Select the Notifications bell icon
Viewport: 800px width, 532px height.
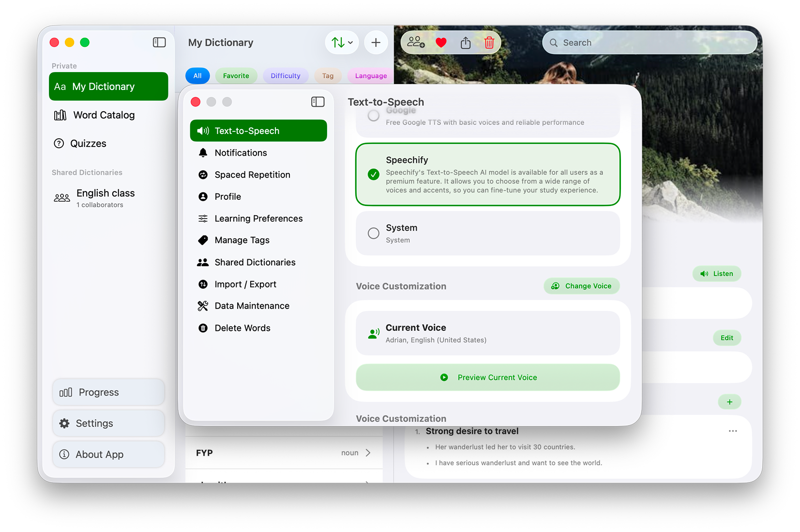tap(203, 153)
